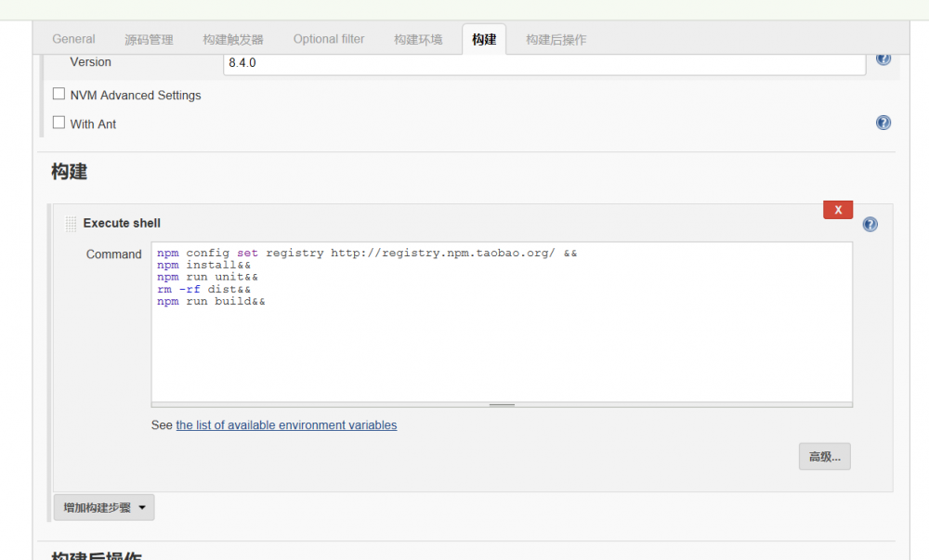The width and height of the screenshot is (929, 560).
Task: Grab the Command textarea resize handle
Action: click(502, 405)
